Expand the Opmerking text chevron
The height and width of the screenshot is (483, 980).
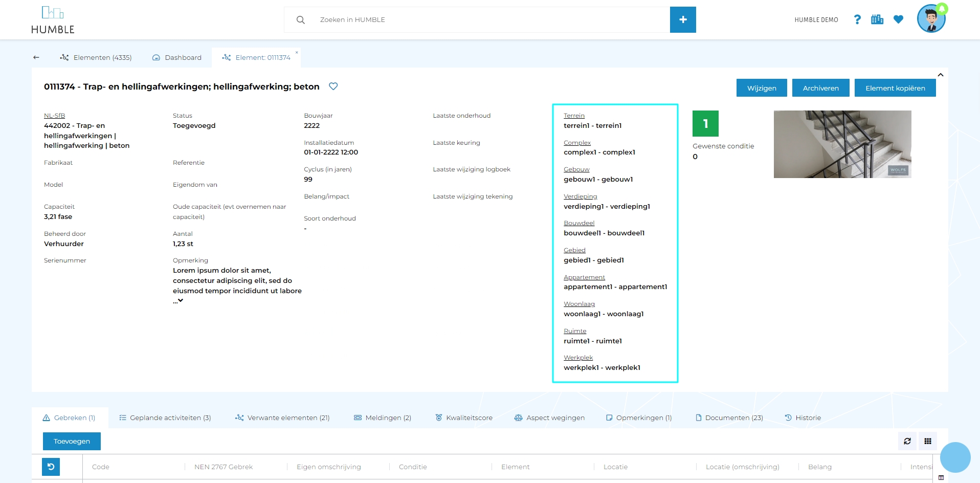pos(180,301)
